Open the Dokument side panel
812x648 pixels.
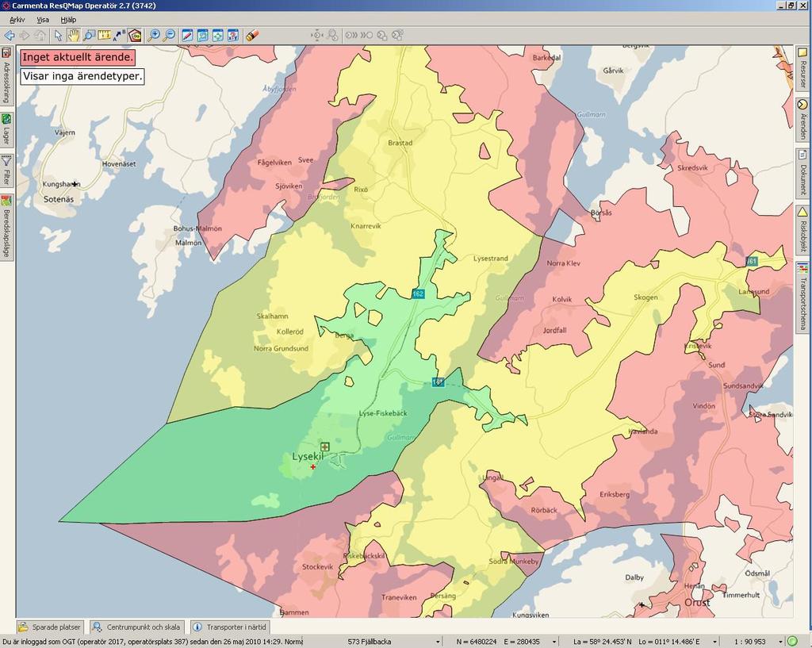[802, 172]
